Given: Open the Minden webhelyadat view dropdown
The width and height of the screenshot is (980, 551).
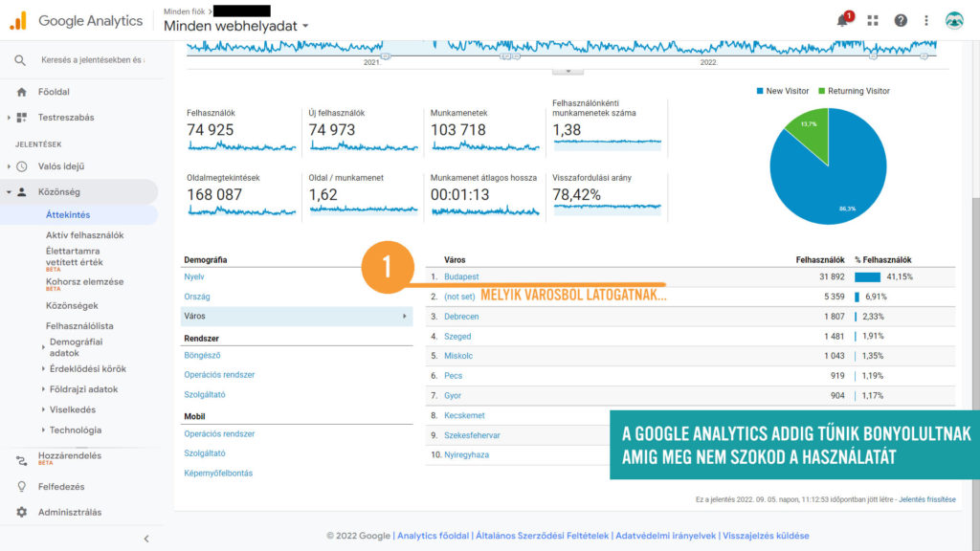Looking at the screenshot, I should tap(235, 26).
